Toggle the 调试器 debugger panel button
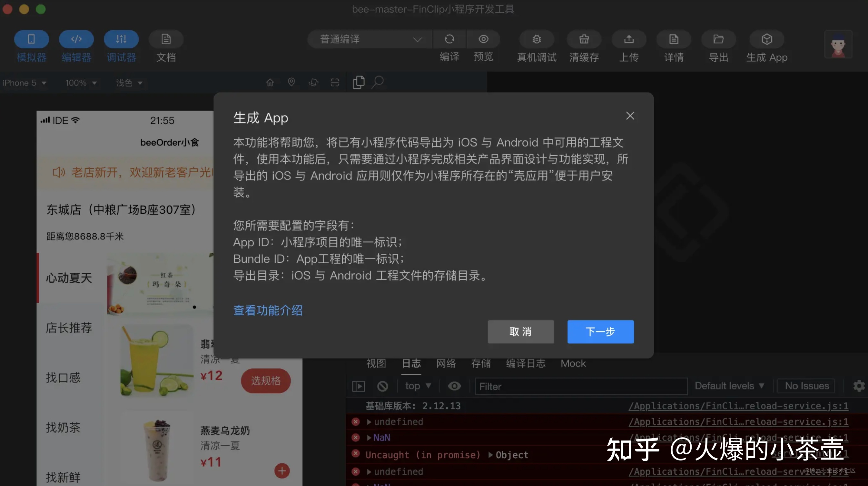 (x=121, y=39)
